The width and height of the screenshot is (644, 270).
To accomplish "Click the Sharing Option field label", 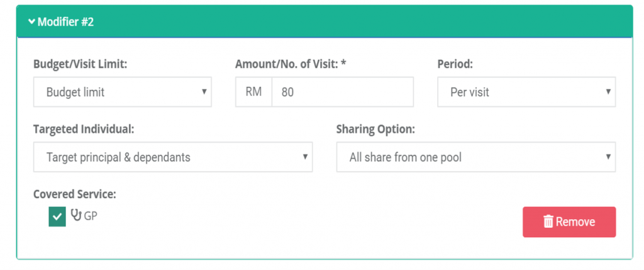I will pyautogui.click(x=375, y=130).
